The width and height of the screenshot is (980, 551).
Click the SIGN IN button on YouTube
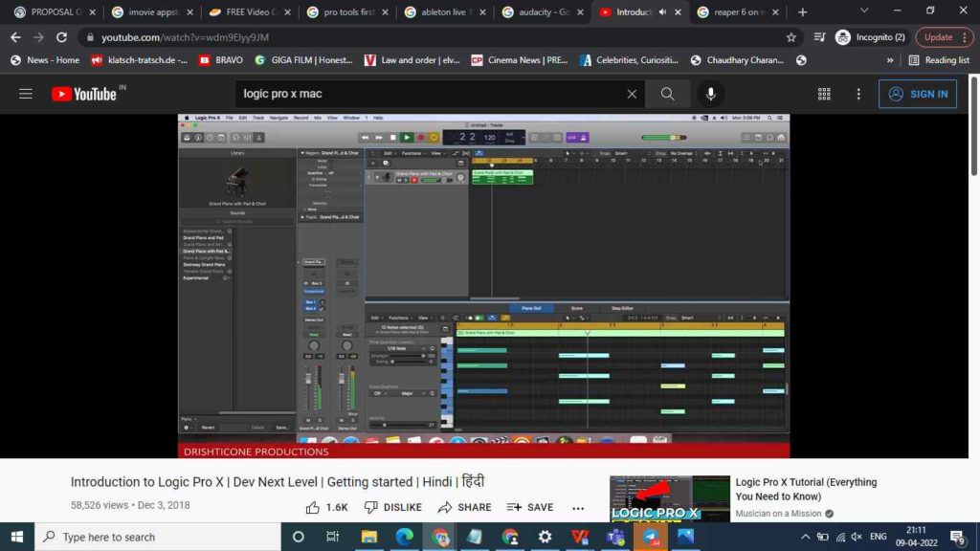918,94
